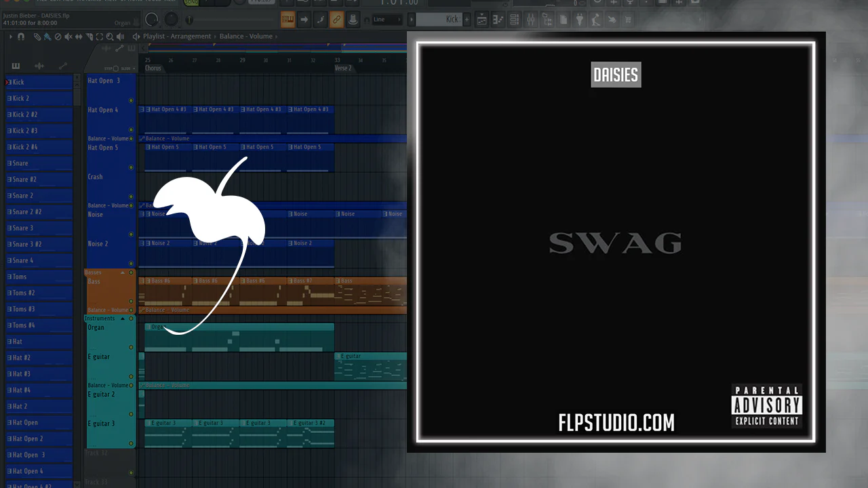
Task: Collapse the Basses track group
Action: pos(123,272)
